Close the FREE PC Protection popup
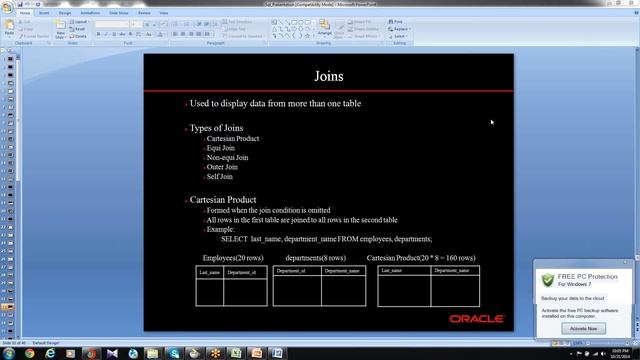Viewport: 640px width, 360px height. click(x=625, y=262)
